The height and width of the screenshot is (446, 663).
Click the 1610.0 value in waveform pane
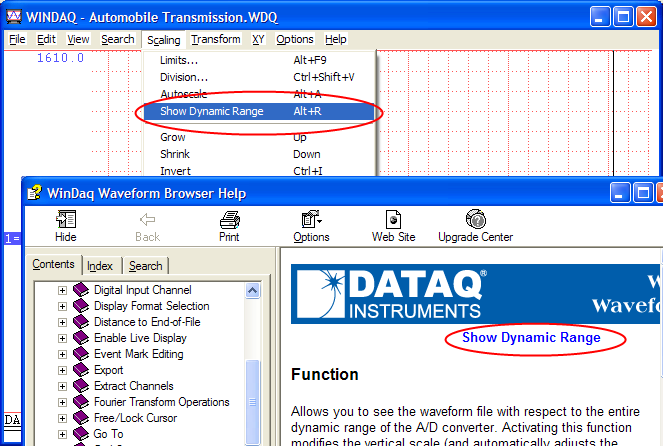(60, 58)
